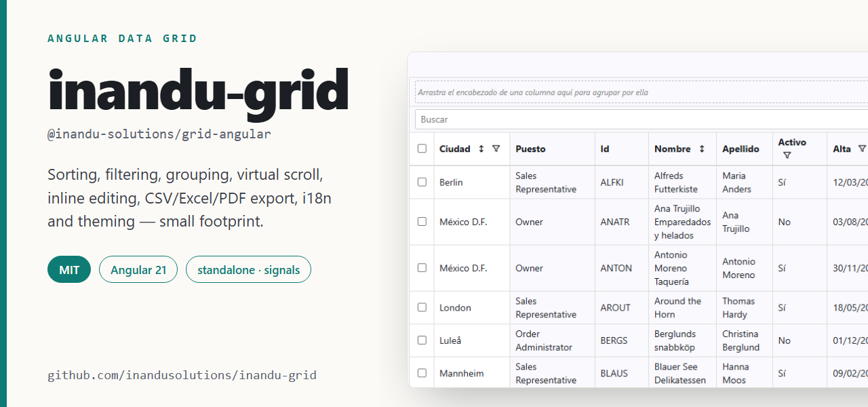Tick the Mannheim row checkbox
The width and height of the screenshot is (868, 407).
(x=422, y=372)
